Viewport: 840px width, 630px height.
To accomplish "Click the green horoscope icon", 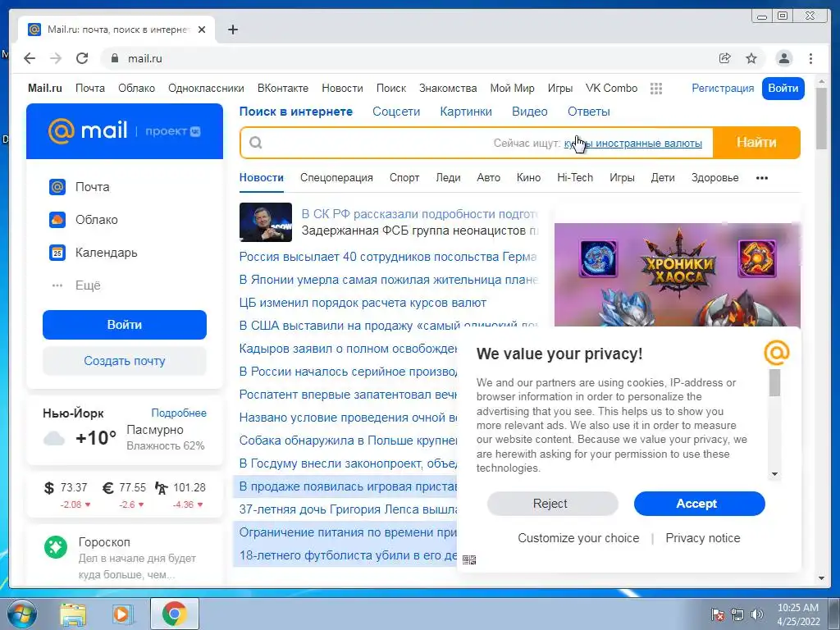I will pos(56,547).
